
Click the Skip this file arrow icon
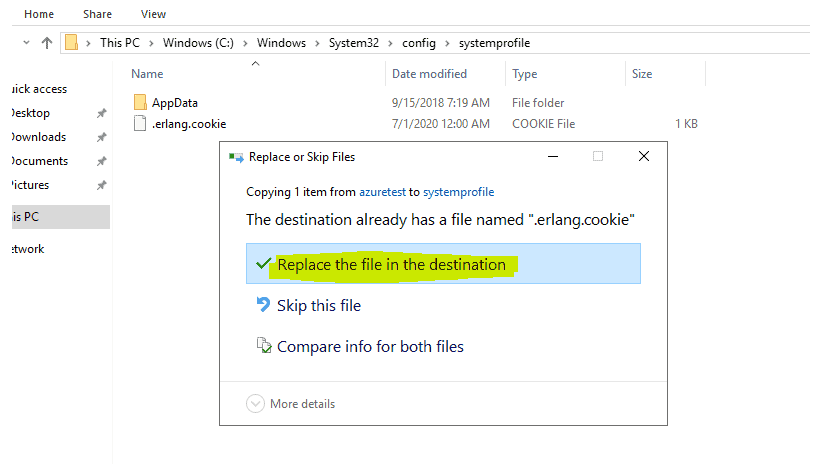pyautogui.click(x=263, y=305)
